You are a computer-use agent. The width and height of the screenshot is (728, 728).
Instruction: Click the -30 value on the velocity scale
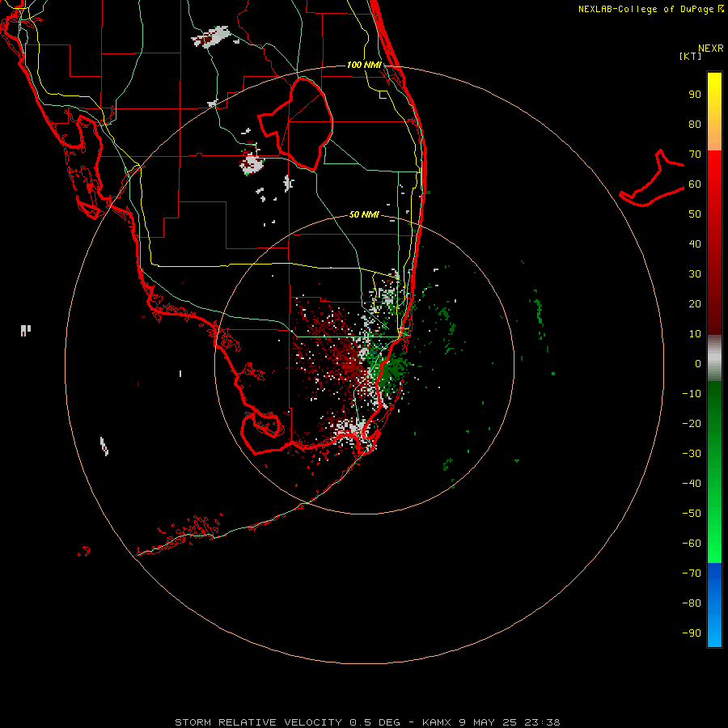pos(692,454)
